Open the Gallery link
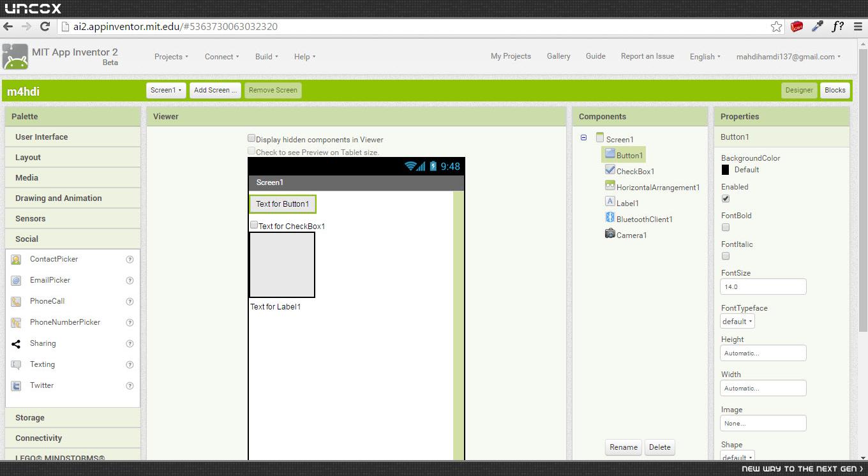The width and height of the screenshot is (868, 476). [x=558, y=56]
